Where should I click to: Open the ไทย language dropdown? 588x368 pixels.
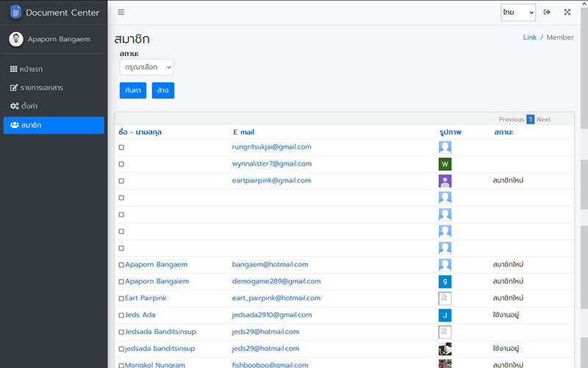click(x=518, y=13)
